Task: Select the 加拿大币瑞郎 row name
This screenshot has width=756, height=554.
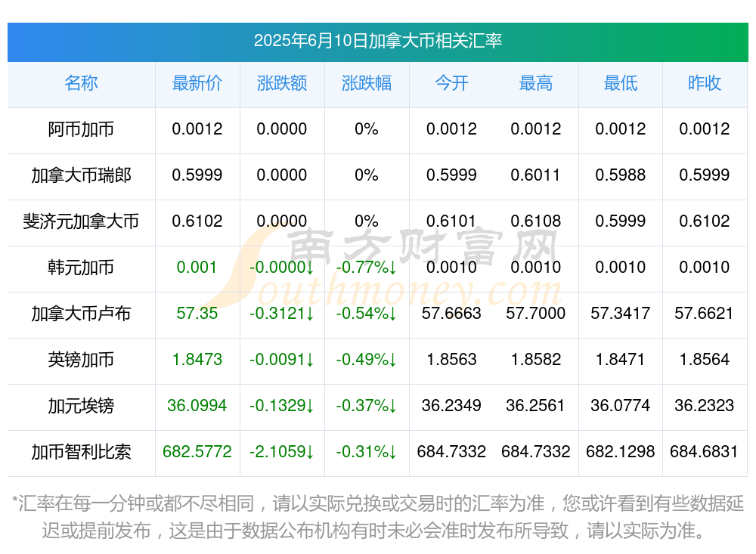Action: click(x=81, y=175)
